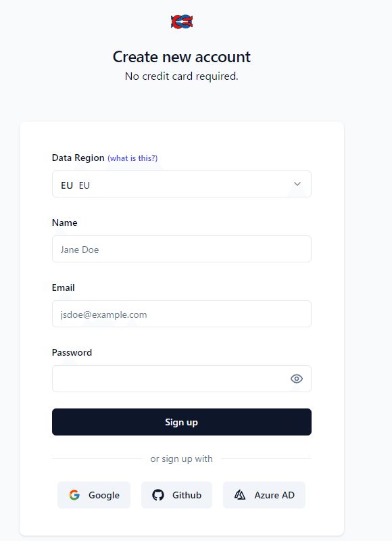Focus the Name field with Jane Doe placeholder
Screen dimensions: 392x541
(x=182, y=249)
